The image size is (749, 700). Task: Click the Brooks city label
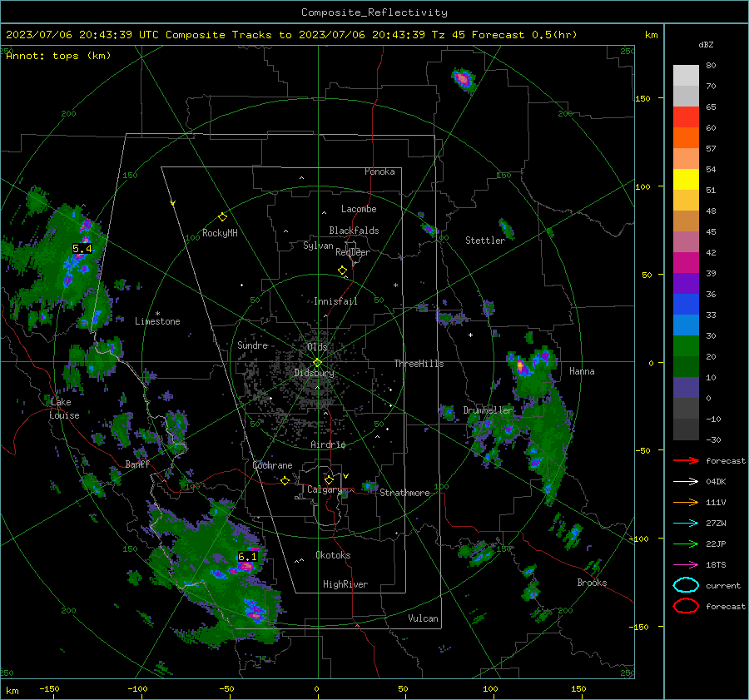pos(592,583)
